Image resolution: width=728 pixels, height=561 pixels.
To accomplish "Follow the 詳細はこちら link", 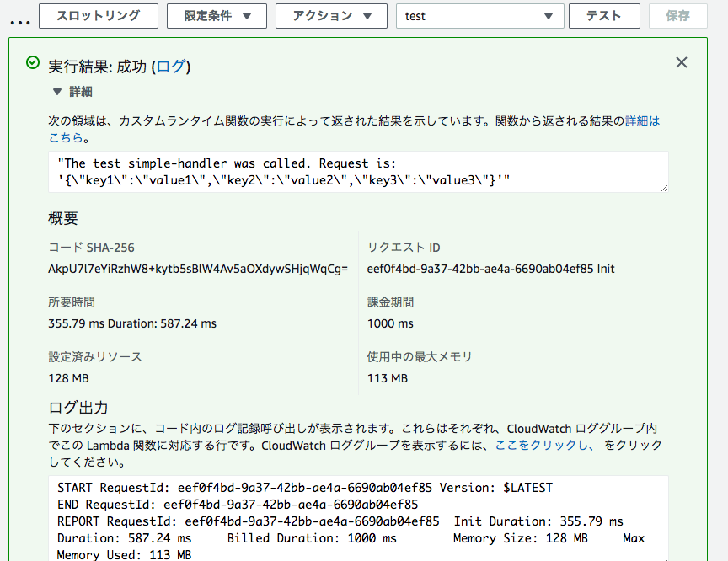I will tap(642, 121).
